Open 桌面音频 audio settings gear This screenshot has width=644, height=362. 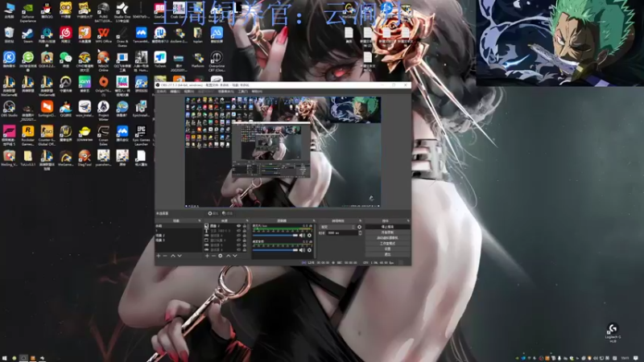coord(309,250)
